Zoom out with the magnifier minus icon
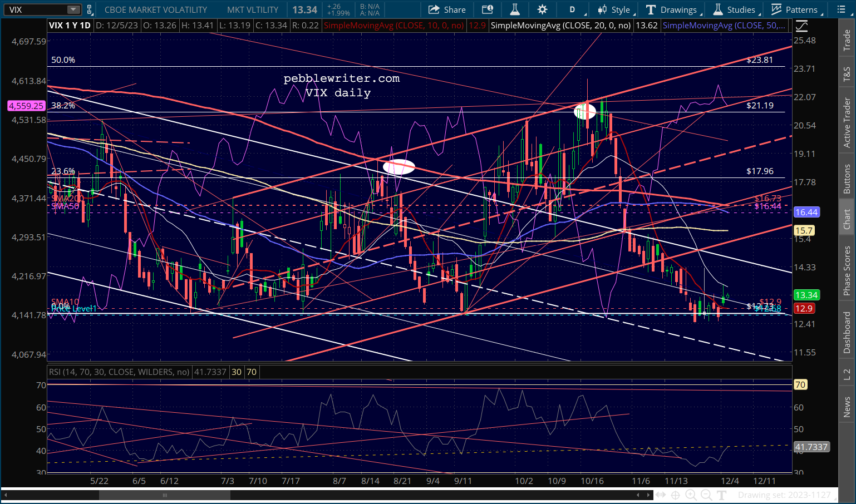Viewport: 856px width, 504px height. click(x=706, y=495)
